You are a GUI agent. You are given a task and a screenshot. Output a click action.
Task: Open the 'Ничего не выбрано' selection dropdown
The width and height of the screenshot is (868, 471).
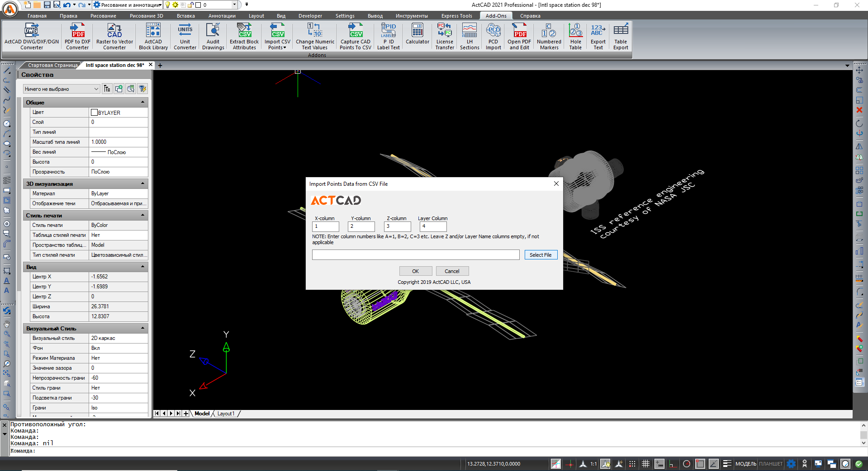point(62,89)
